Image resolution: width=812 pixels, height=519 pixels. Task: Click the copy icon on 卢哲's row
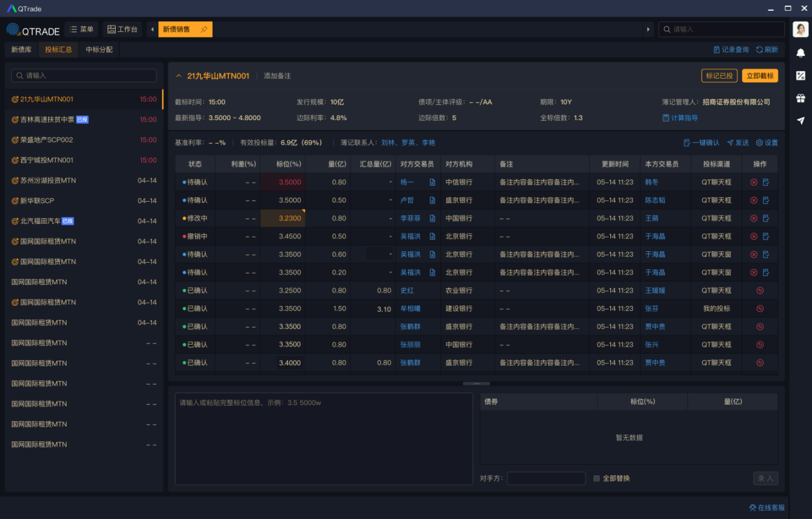(766, 200)
